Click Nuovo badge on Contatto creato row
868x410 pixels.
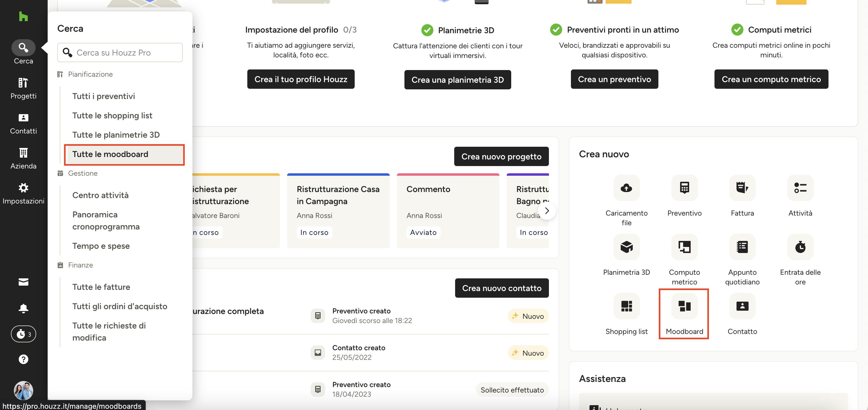click(x=528, y=353)
